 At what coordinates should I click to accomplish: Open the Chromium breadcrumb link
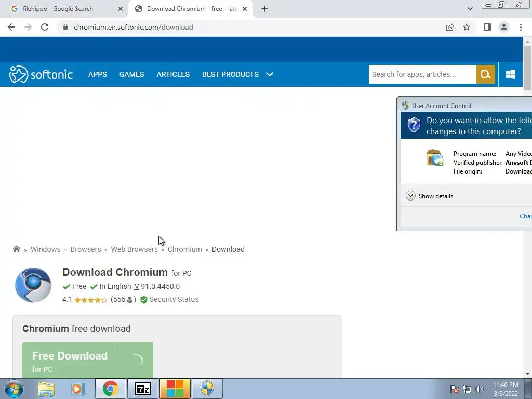[184, 249]
